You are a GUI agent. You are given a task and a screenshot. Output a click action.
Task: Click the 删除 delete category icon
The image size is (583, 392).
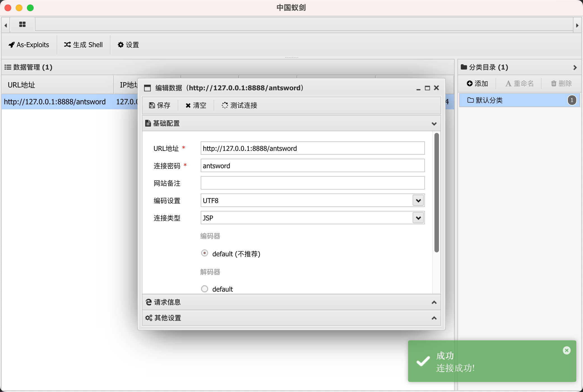(x=561, y=83)
